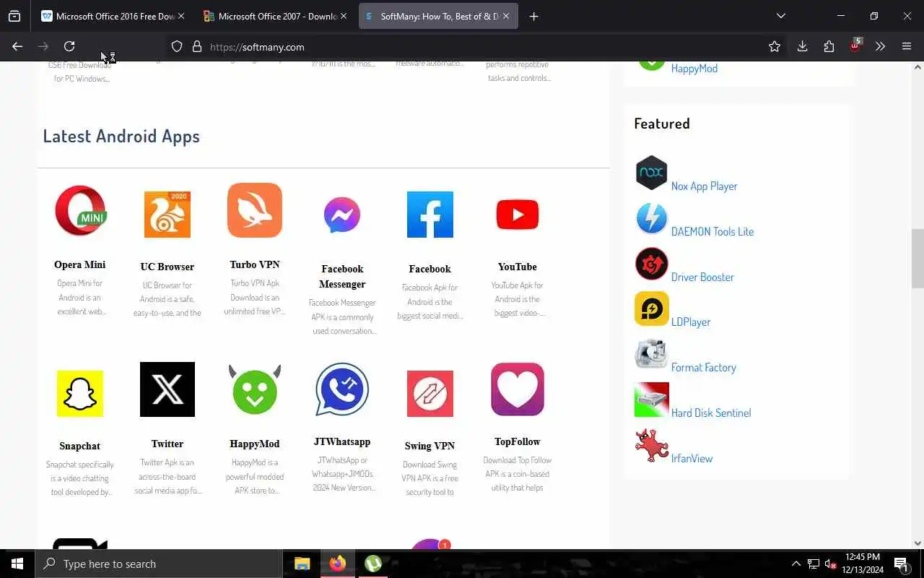Open the UC Browser app icon
The image size is (924, 578).
[x=167, y=215]
